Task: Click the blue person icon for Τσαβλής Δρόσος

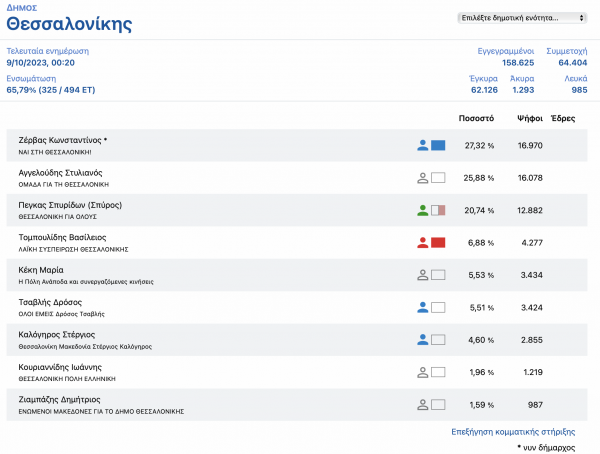Action: pyautogui.click(x=422, y=307)
